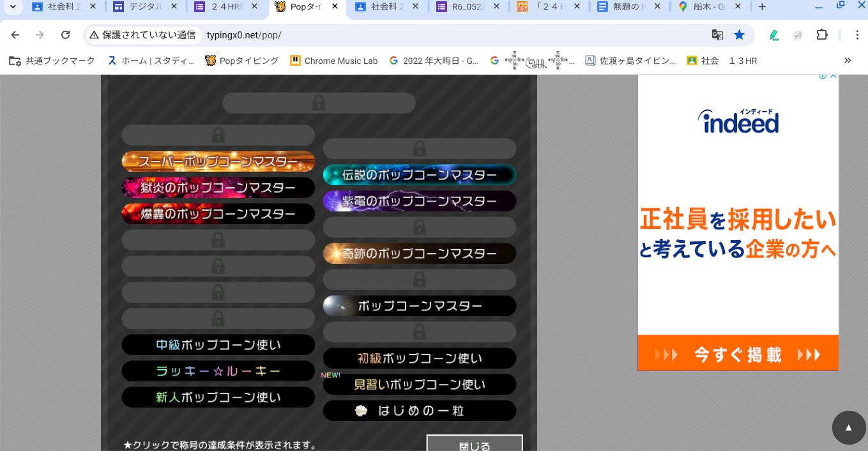Click the browser reload icon
The width and height of the screenshot is (868, 451).
pyautogui.click(x=65, y=35)
